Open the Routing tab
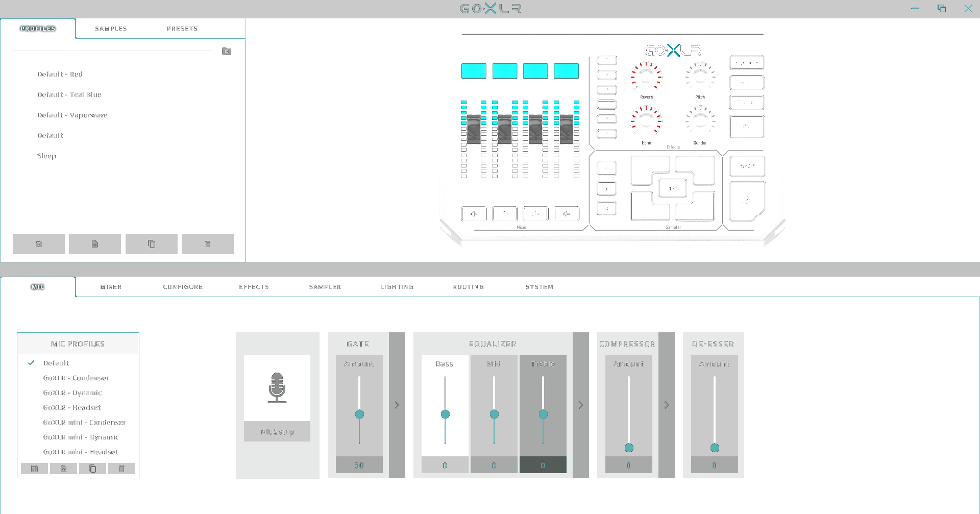This screenshot has width=980, height=514. pos(469,287)
